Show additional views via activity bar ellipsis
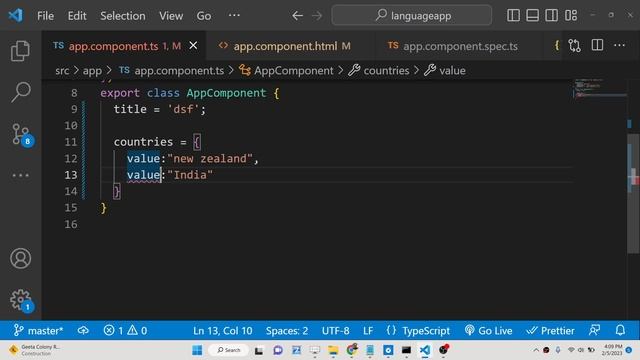 click(x=20, y=176)
